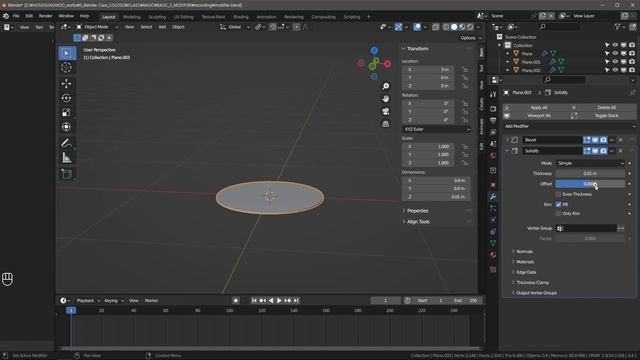Toggle the Even Thickness checkbox
640x360 pixels.
coord(558,194)
